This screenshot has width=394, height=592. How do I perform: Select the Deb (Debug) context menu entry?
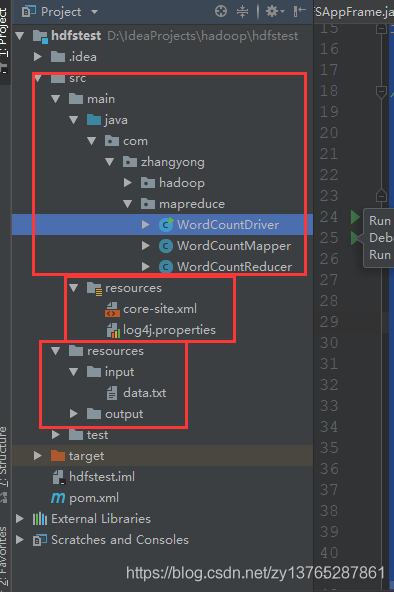380,238
